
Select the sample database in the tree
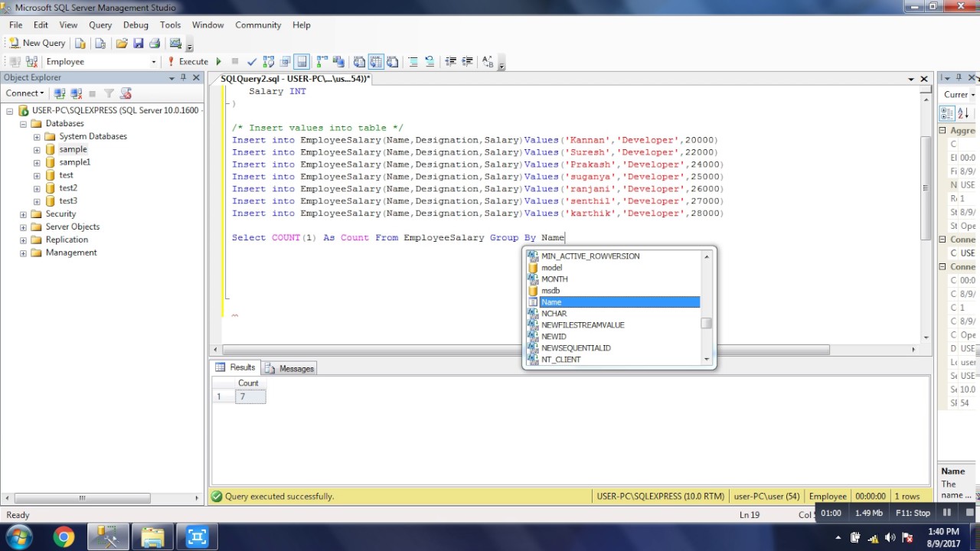pyautogui.click(x=73, y=149)
